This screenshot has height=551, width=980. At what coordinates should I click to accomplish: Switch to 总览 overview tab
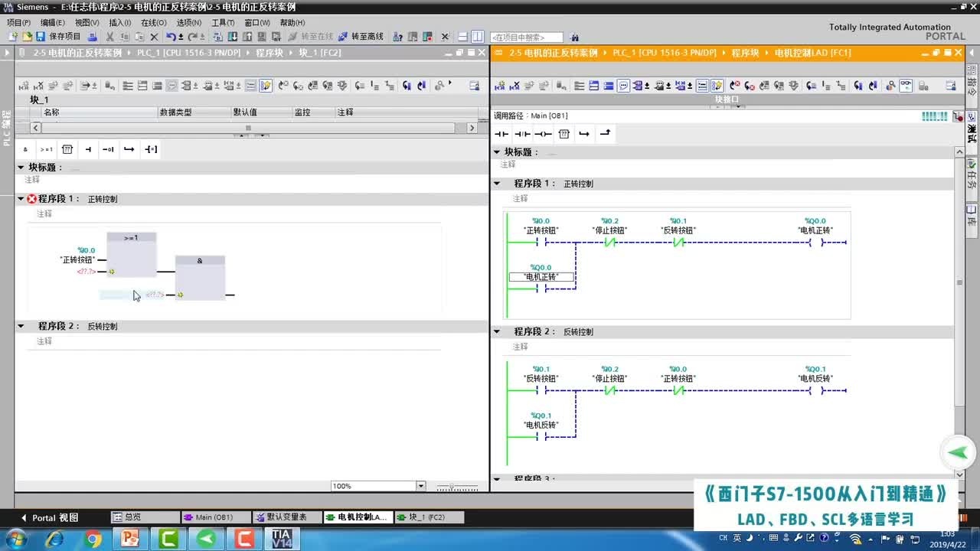(145, 517)
